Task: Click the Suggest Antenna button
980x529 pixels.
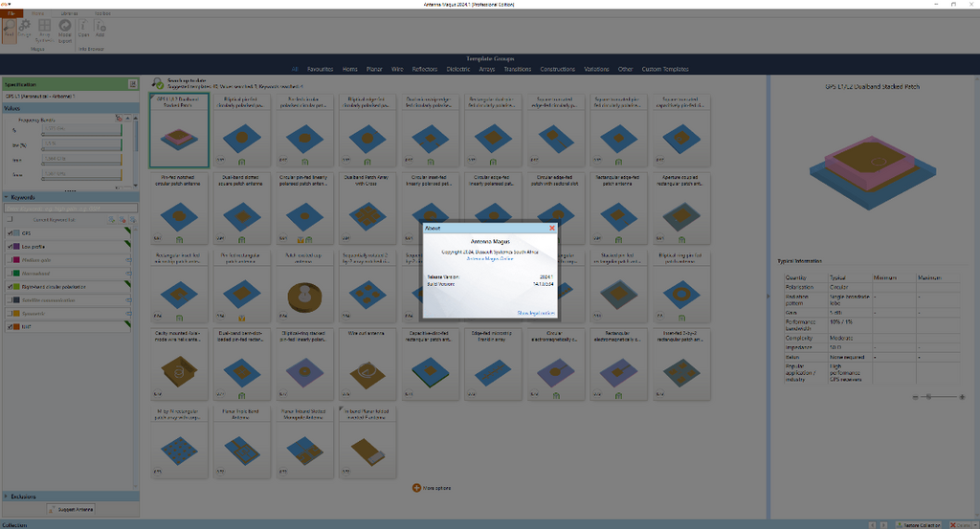Action: 71,509
